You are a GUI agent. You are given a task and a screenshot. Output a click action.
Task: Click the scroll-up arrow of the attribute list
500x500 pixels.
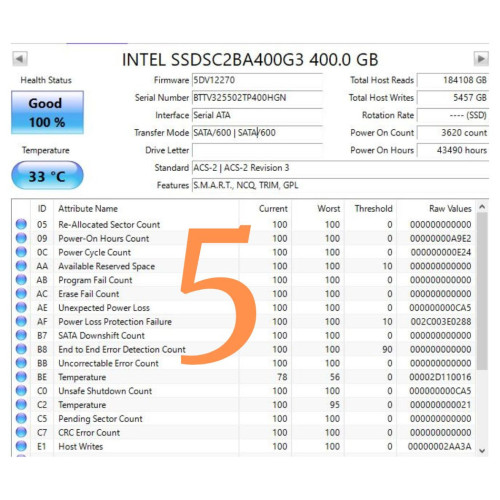(x=482, y=207)
